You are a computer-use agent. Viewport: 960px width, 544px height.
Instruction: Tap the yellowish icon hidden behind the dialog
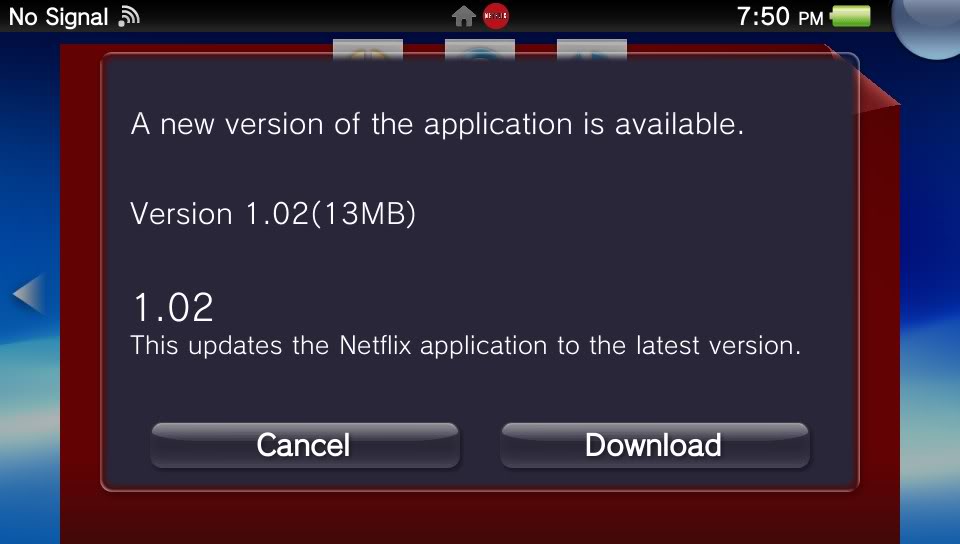[x=367, y=49]
